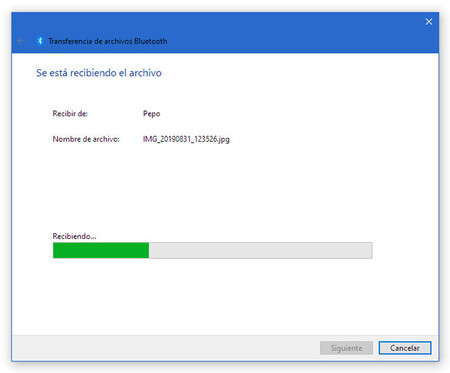This screenshot has width=450, height=373.
Task: Click the back arrow in title bar
Action: (21, 41)
